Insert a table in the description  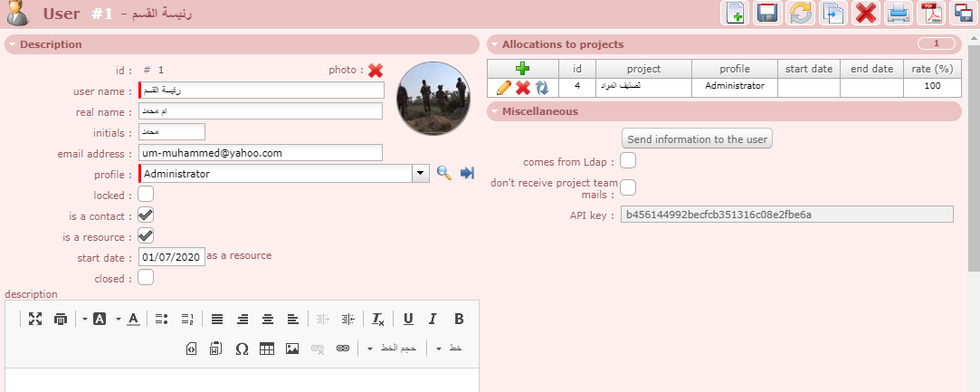tap(267, 349)
